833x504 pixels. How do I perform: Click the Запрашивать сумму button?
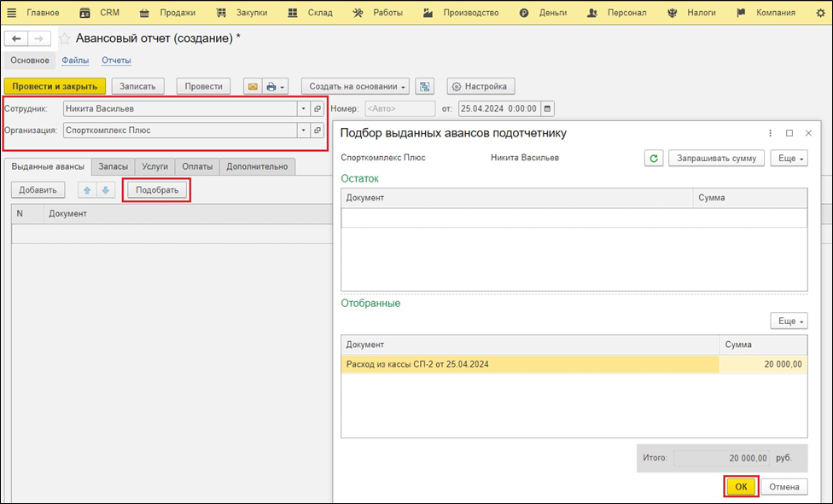click(716, 158)
